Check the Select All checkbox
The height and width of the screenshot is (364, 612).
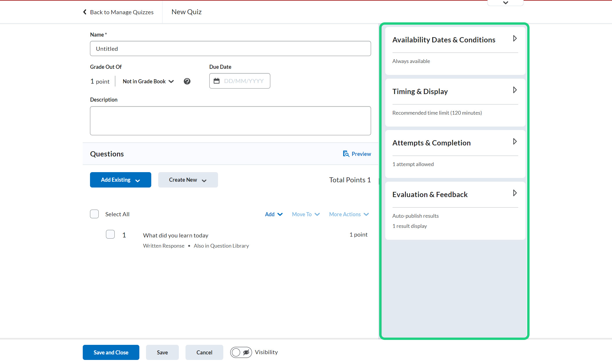(94, 214)
